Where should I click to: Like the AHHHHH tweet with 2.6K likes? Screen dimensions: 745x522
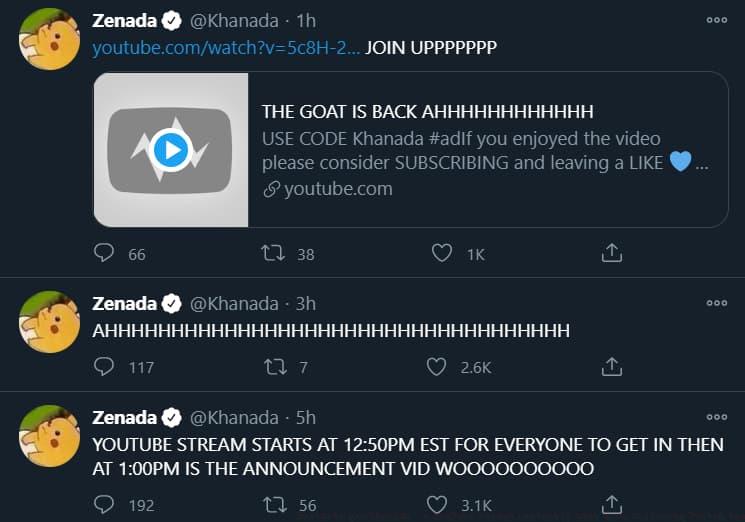437,367
